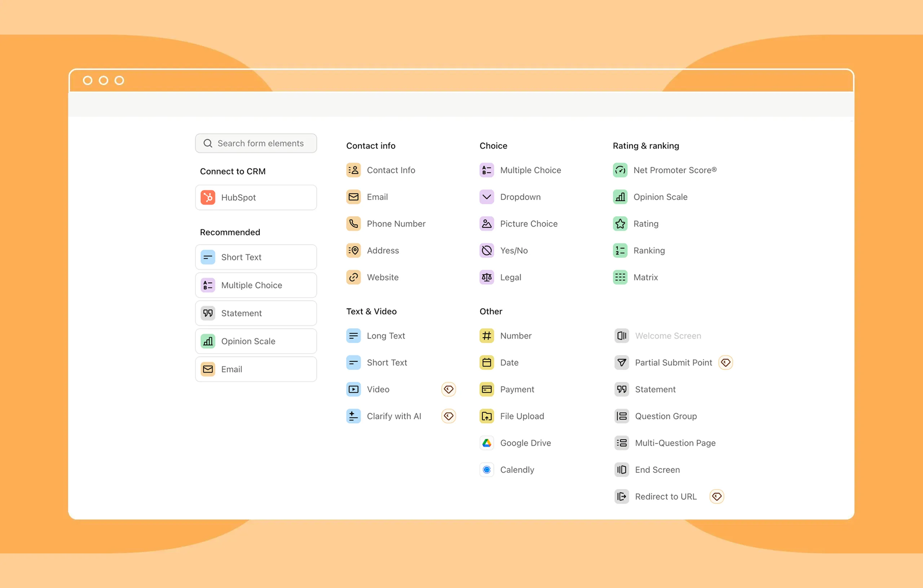Click the Rating star icon
Screen dimensions: 923x588
pyautogui.click(x=620, y=224)
